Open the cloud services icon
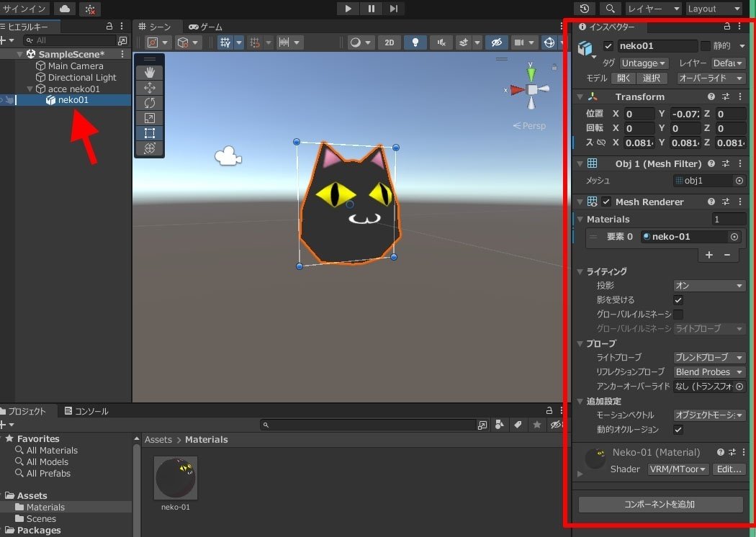 coord(65,9)
